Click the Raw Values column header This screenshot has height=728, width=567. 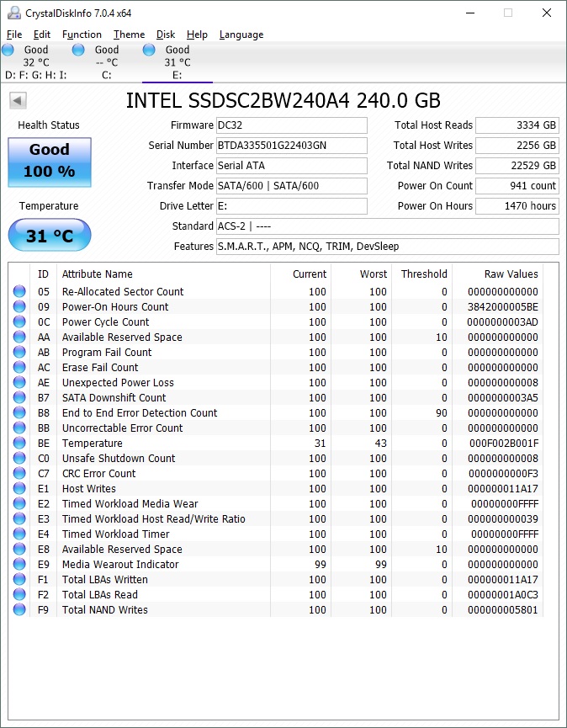coord(511,274)
